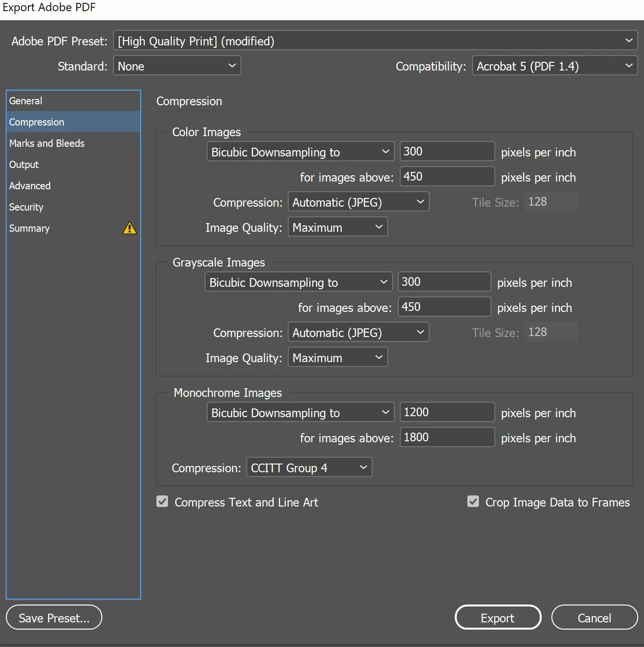644x647 pixels.
Task: Click Monochrome Images 1200 ppi resolution field
Action: [x=447, y=412]
